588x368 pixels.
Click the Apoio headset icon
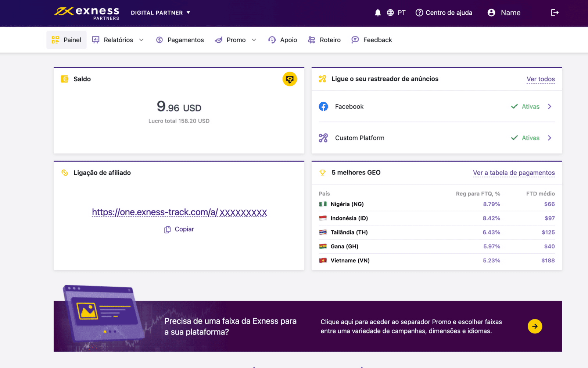pos(272,40)
